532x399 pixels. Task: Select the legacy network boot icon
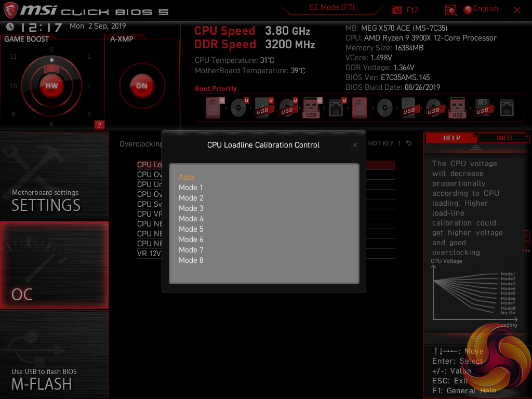(x=507, y=108)
